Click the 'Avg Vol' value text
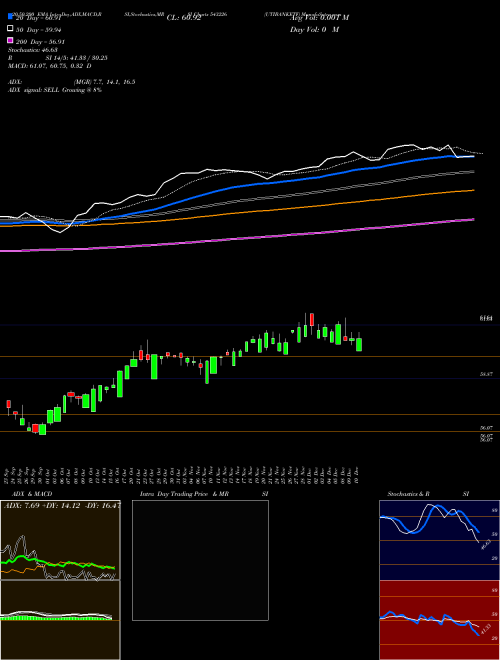 tap(319, 18)
